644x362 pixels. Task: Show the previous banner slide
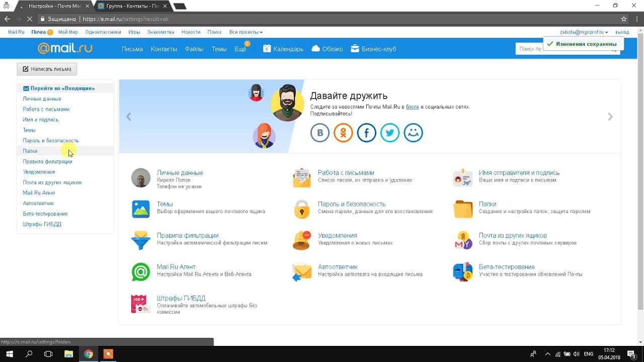click(x=129, y=117)
